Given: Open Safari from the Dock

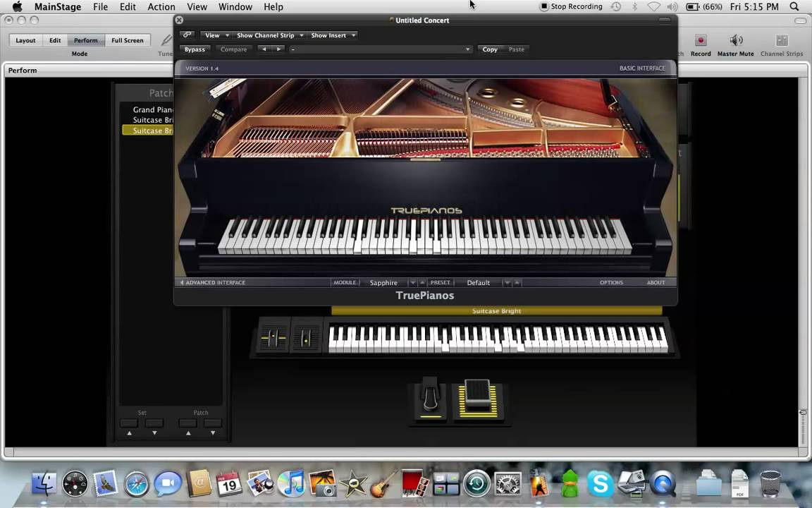Looking at the screenshot, I should (137, 483).
